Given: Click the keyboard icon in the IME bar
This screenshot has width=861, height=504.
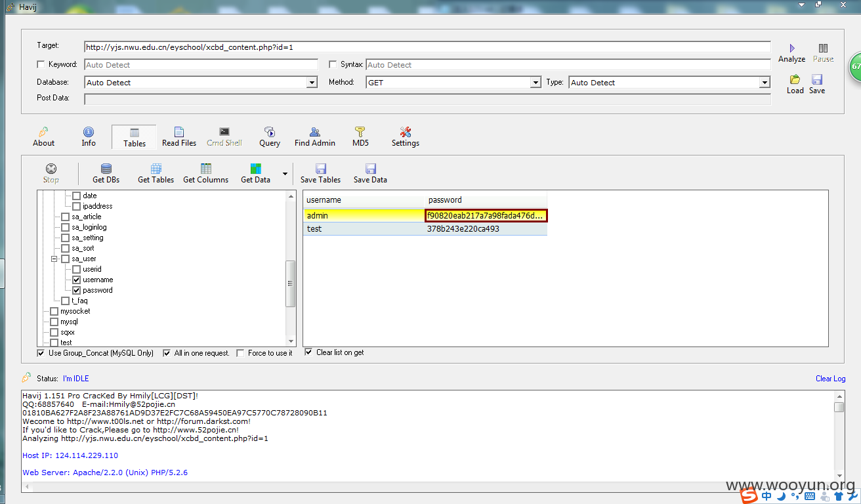Looking at the screenshot, I should [x=810, y=497].
